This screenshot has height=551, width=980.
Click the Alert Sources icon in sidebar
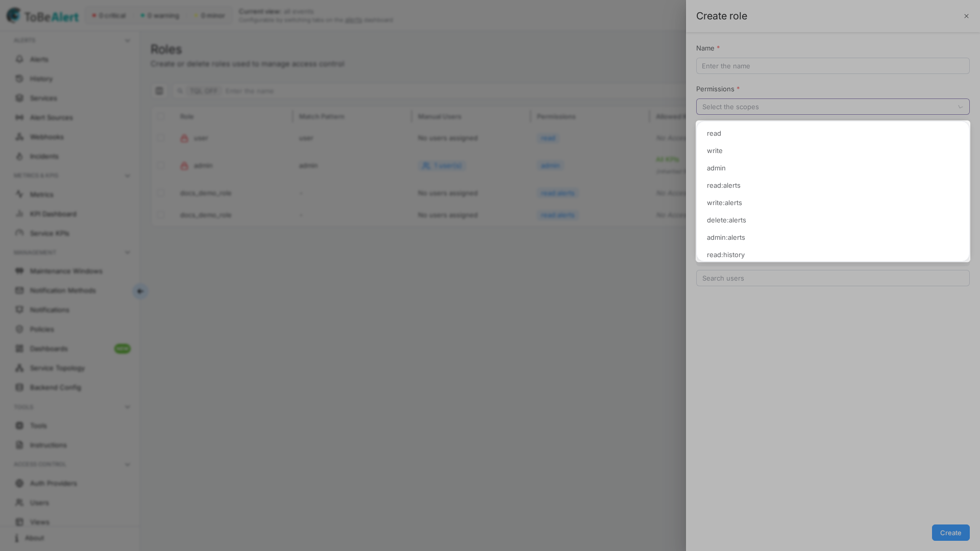tap(19, 117)
